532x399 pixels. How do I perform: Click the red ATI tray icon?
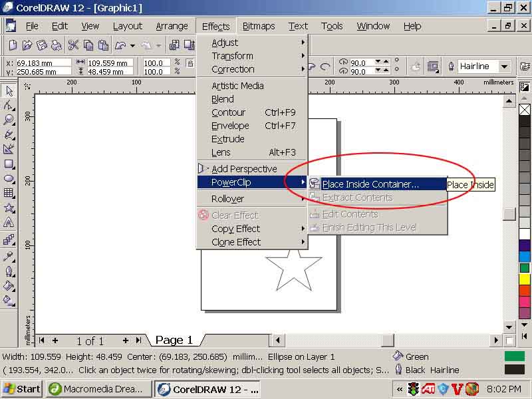(x=428, y=389)
